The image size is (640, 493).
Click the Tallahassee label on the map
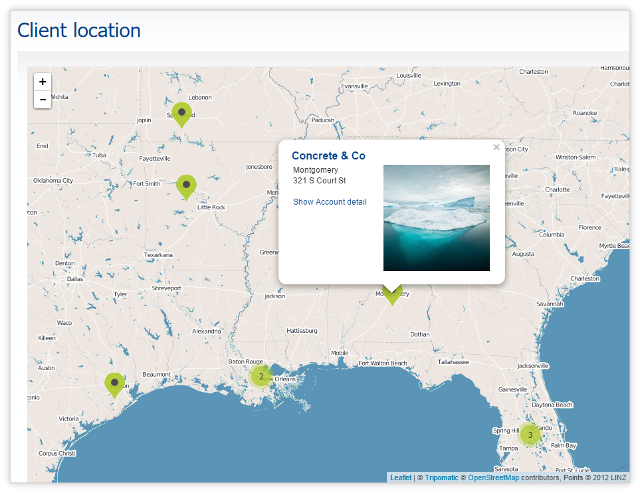pos(453,362)
